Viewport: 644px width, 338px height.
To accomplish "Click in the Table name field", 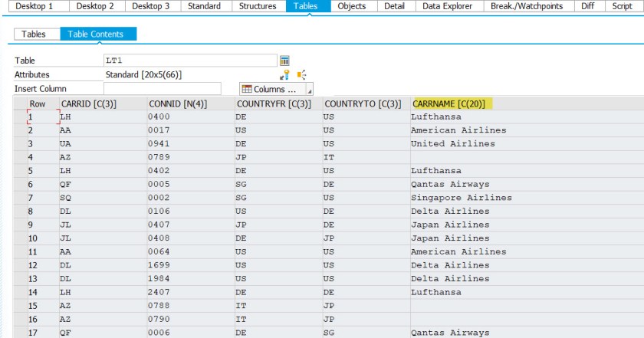I will 189,61.
